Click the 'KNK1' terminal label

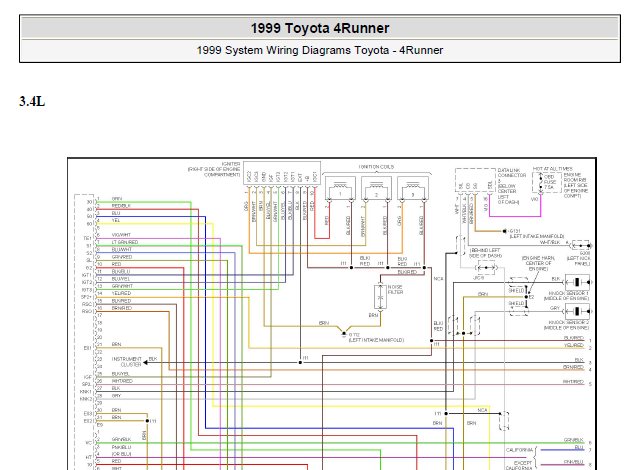click(86, 392)
